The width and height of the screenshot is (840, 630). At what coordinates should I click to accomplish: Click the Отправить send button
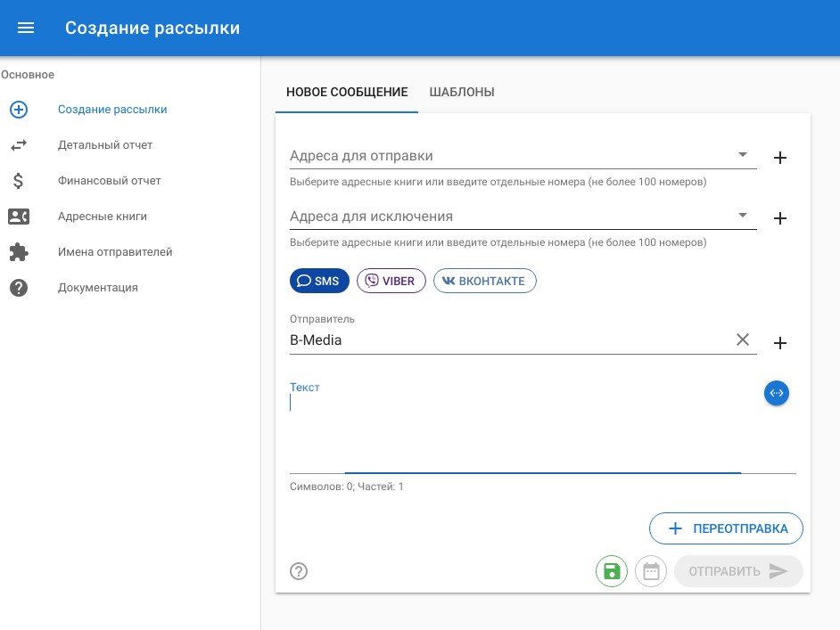coord(738,571)
